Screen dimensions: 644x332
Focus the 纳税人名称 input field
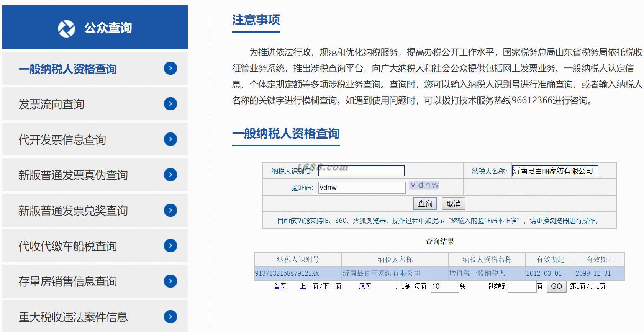click(555, 171)
